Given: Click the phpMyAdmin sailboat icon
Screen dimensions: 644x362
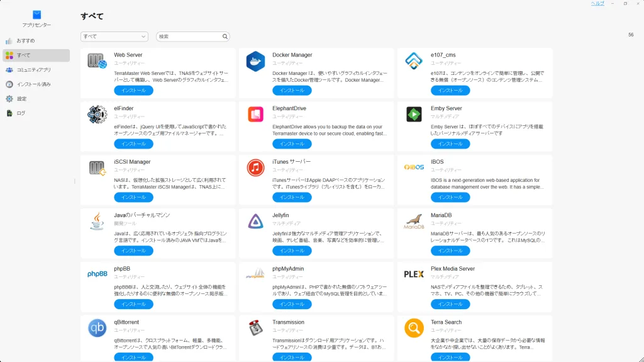Looking at the screenshot, I should (255, 274).
